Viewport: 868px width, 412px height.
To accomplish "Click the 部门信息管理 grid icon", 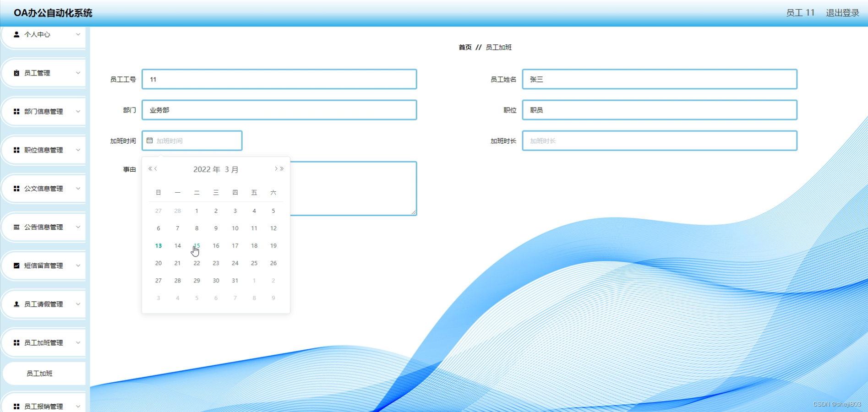I will coord(16,111).
